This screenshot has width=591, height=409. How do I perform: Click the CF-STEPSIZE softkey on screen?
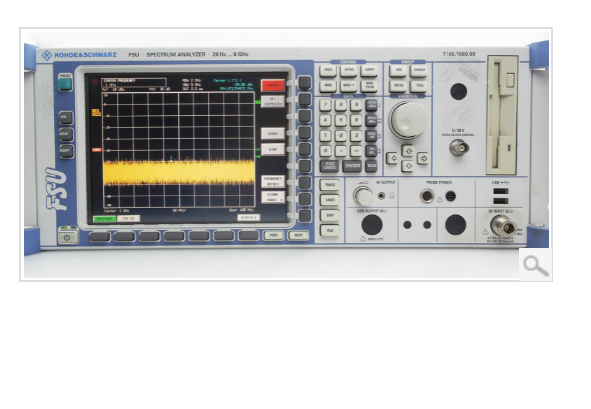coord(273,101)
